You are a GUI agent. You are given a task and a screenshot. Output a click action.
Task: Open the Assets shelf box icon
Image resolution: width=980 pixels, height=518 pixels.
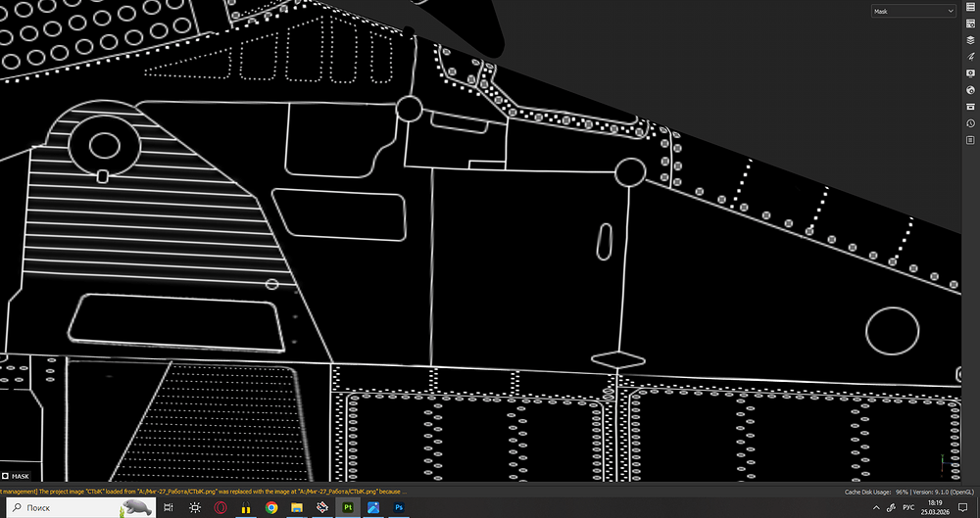pyautogui.click(x=970, y=107)
